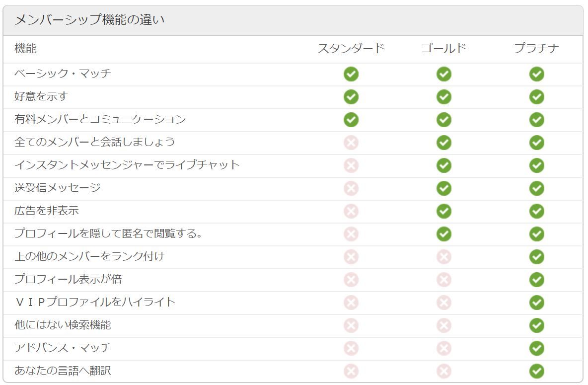
Task: Click Standard cross icon for 全てのメンバーと会話しましょう
Action: 351,143
